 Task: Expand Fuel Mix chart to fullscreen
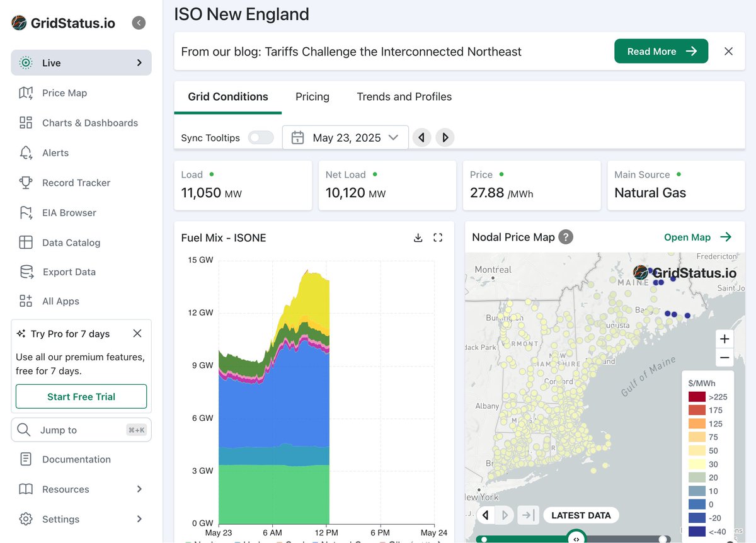click(438, 237)
